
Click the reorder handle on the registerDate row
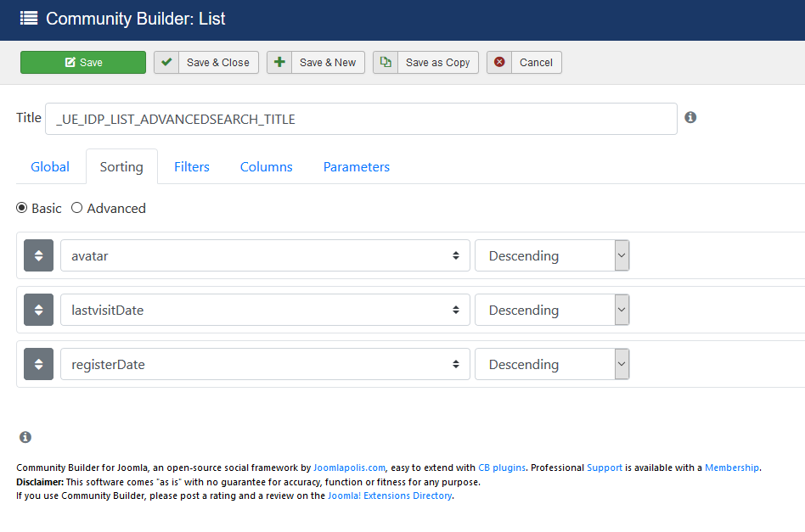coord(38,364)
